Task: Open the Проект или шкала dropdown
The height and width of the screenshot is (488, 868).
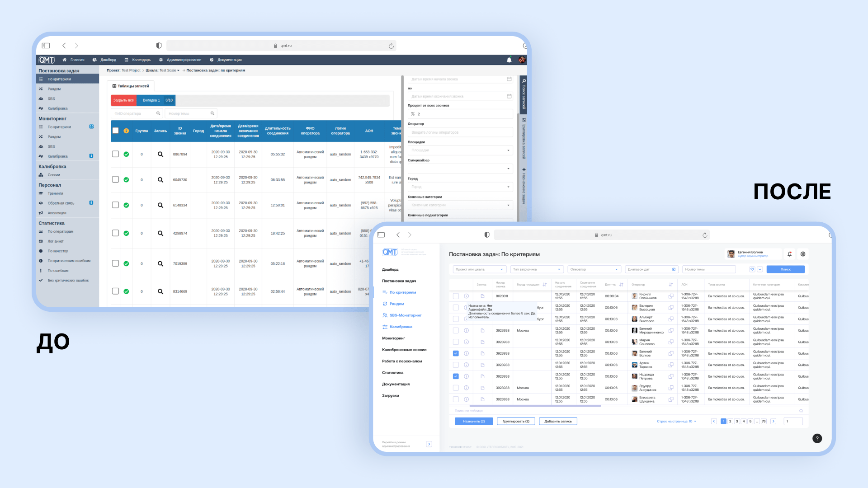Action: tap(479, 269)
